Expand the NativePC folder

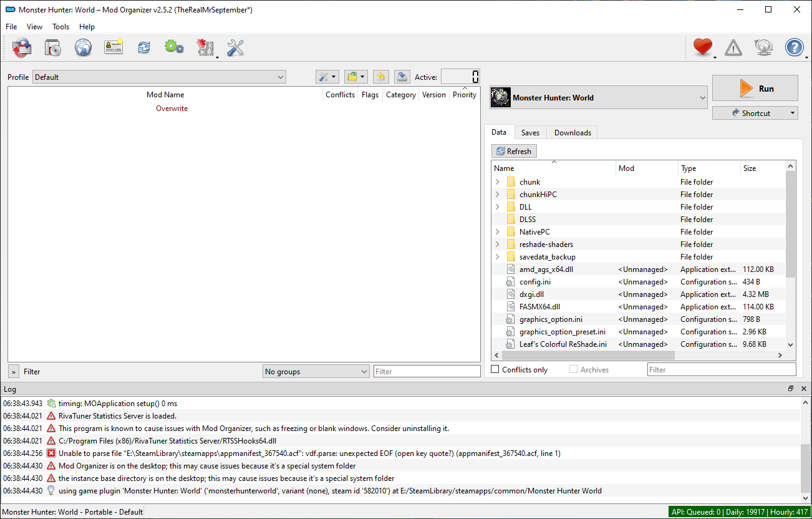(x=497, y=232)
